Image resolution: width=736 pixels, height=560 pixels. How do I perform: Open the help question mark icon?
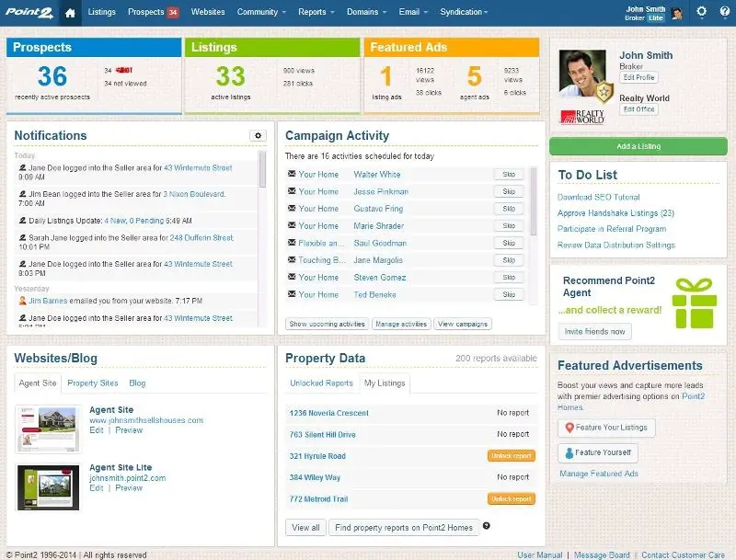pos(725,12)
